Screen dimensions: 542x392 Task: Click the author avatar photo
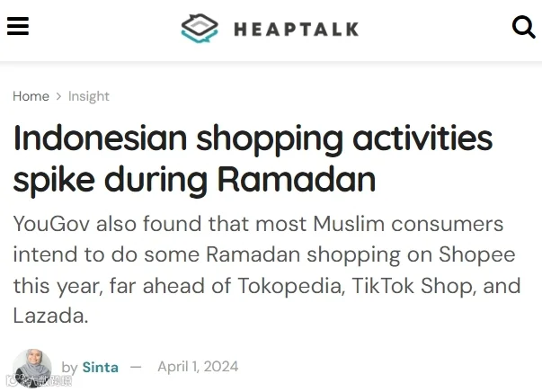coord(32,368)
